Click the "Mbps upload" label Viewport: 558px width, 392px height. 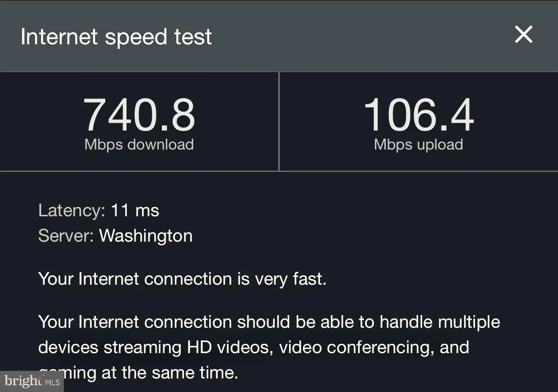(x=418, y=144)
